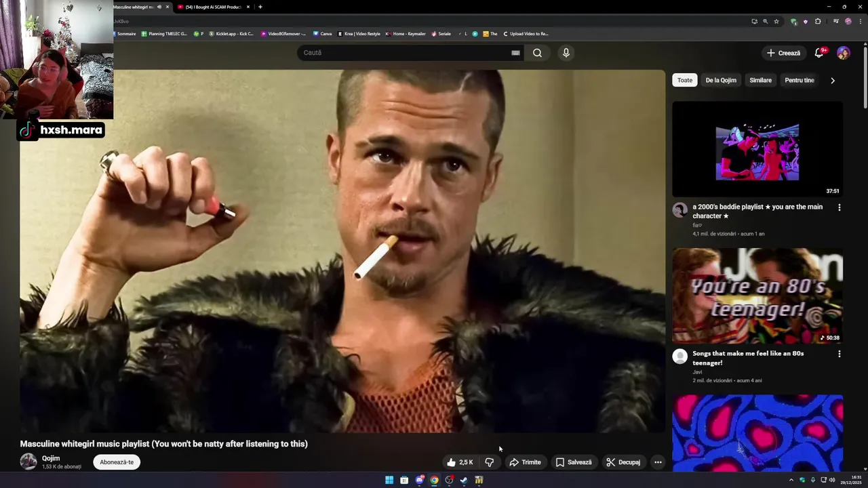Open options menu for 2000's baddie playlist
The width and height of the screenshot is (868, 488).
click(839, 207)
